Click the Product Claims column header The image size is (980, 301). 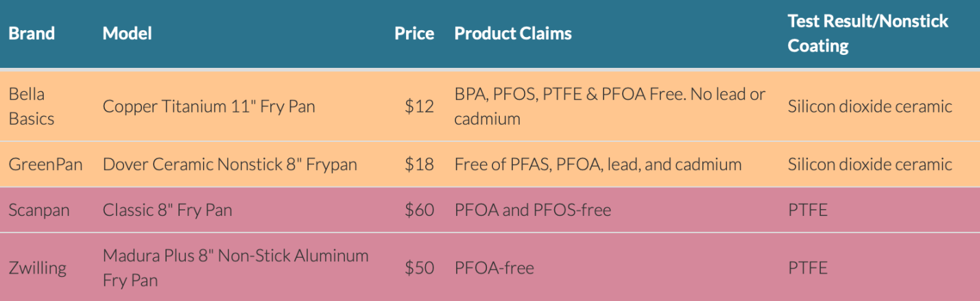(x=513, y=34)
